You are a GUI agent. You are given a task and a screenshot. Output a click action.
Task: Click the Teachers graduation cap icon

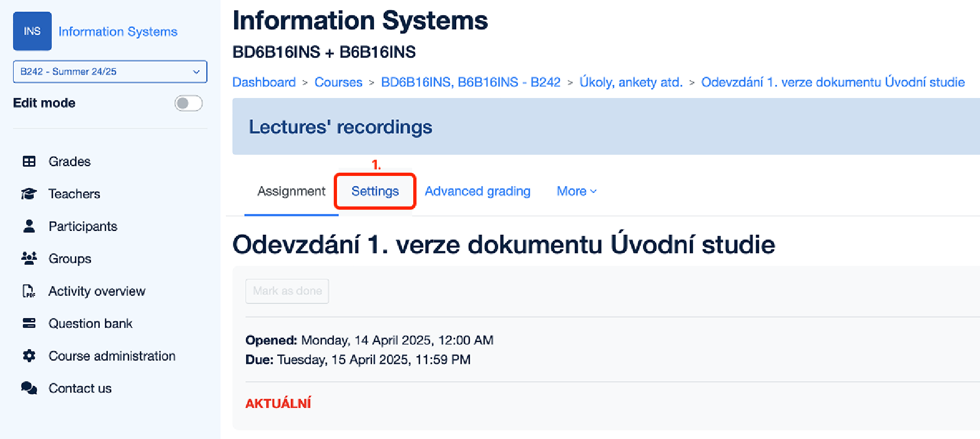[x=29, y=194]
